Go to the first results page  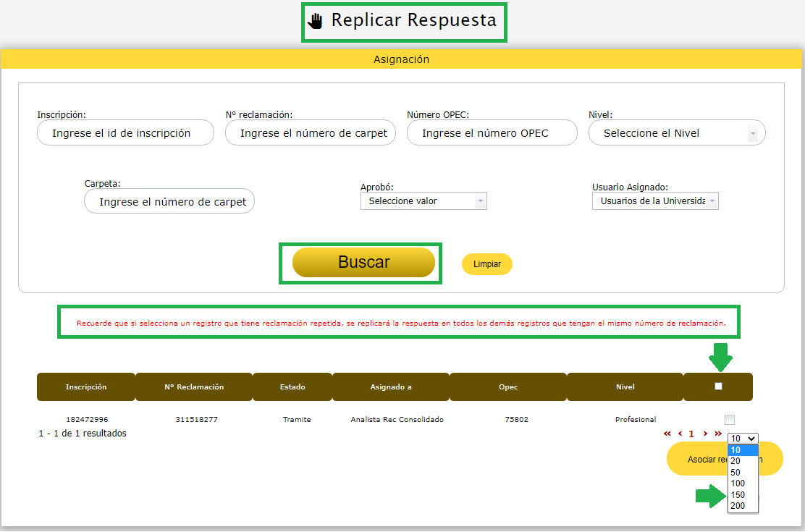click(667, 434)
